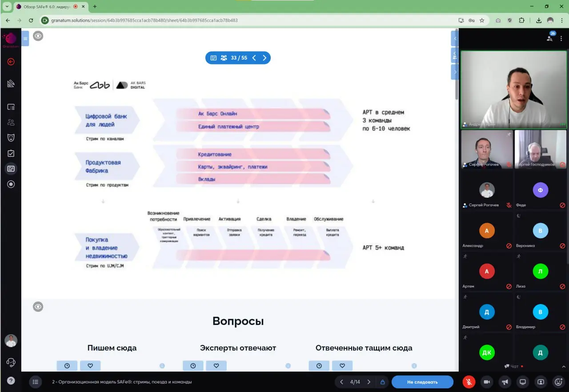Switch to the Обзор SAFe browser tab
The height and width of the screenshot is (392, 569).
[x=40, y=7]
